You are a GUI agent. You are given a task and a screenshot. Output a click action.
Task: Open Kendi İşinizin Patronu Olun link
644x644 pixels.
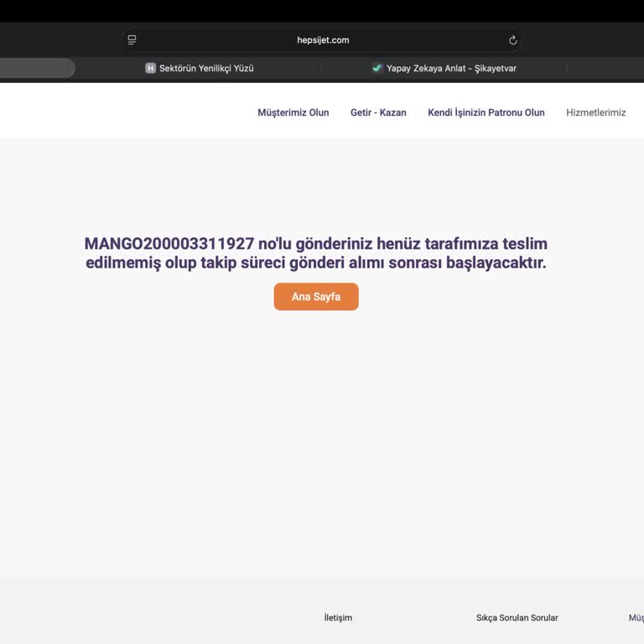486,112
